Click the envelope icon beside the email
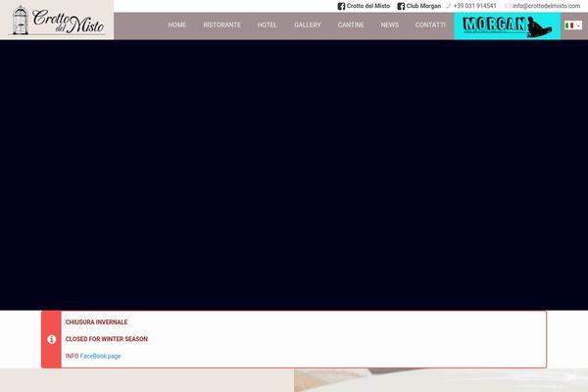Viewport: 588px width, 392px height. click(x=508, y=6)
